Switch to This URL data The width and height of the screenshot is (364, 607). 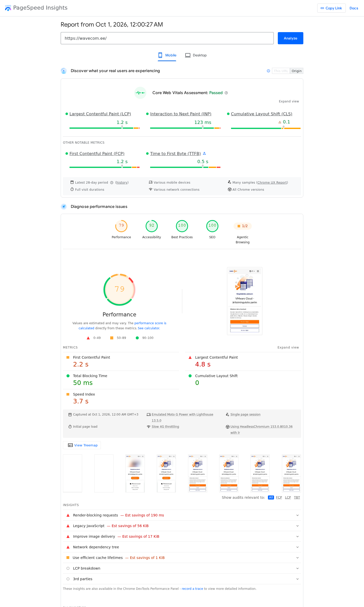tap(281, 71)
